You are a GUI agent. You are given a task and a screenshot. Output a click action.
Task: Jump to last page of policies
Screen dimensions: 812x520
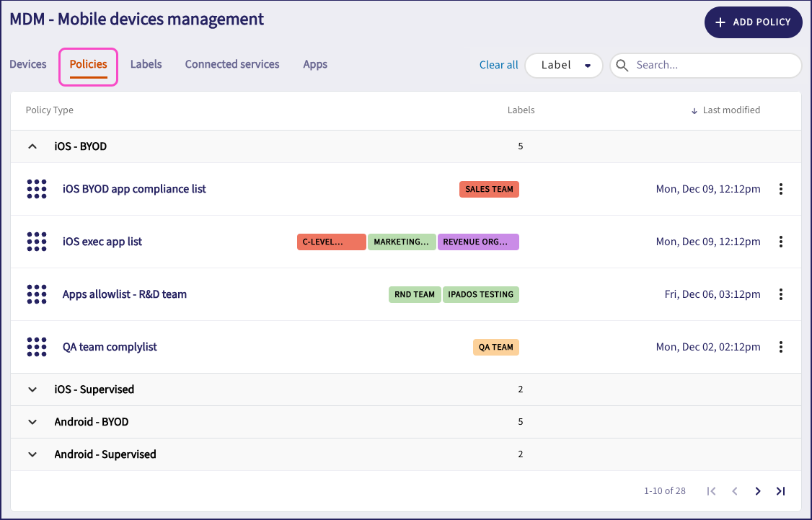click(780, 491)
